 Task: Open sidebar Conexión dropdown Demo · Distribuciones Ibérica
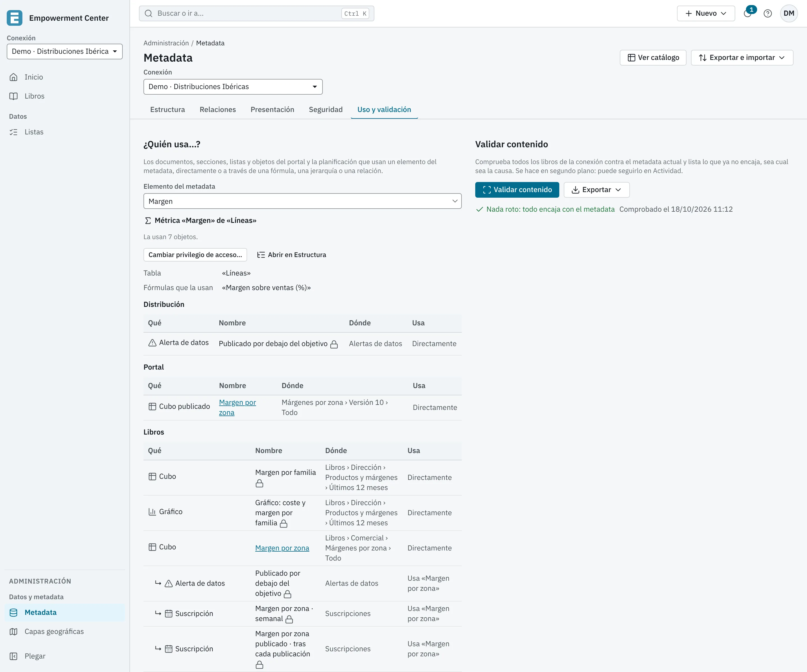[x=64, y=52]
